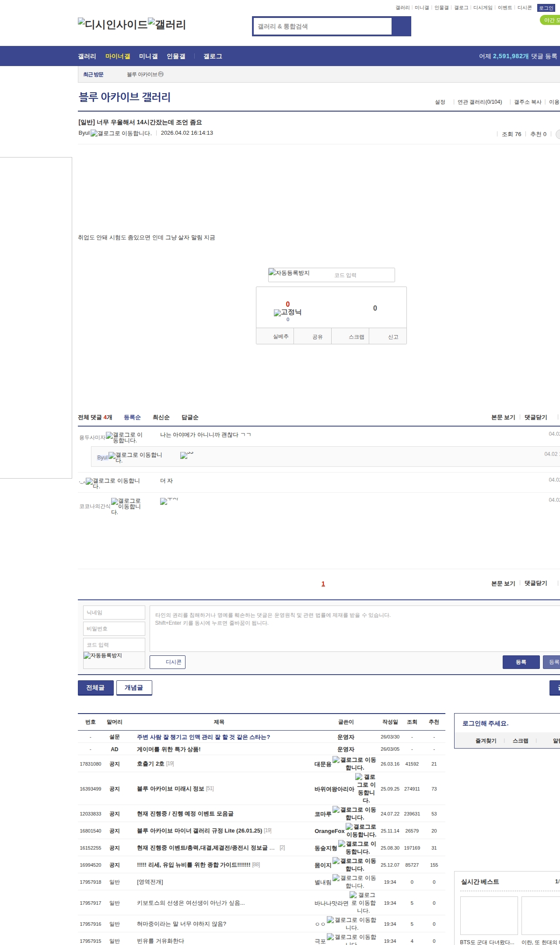Open gallog icon next to 코마루 author
560x945 pixels.
pyautogui.click(x=354, y=813)
